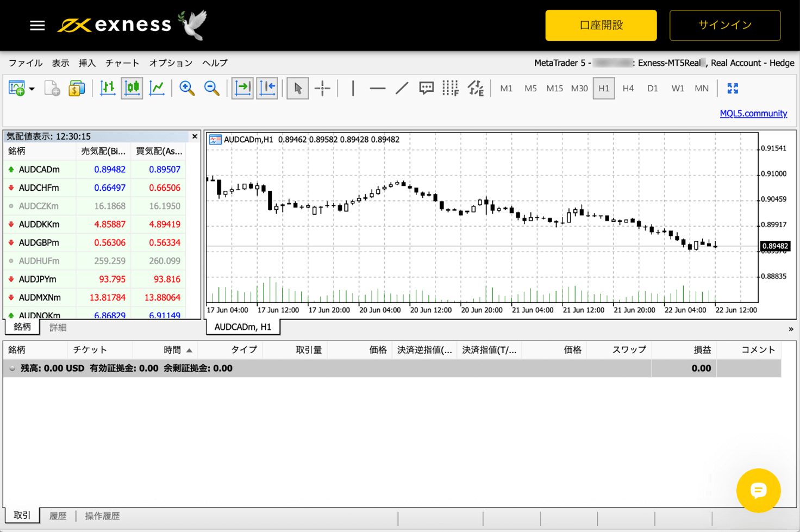Switch chart to bar display mode
This screenshot has height=532, width=800.
107,88
